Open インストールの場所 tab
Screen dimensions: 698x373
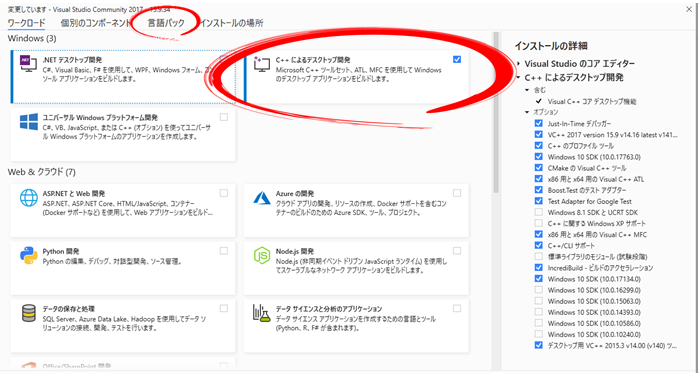[231, 23]
